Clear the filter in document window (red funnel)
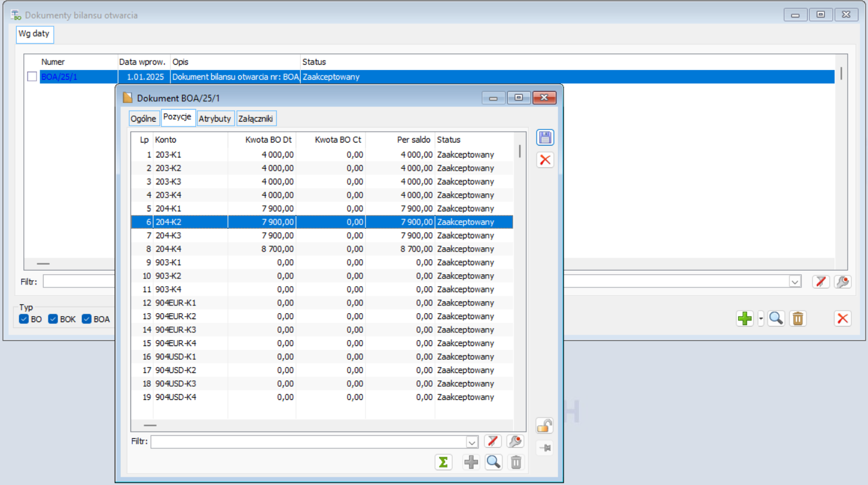 click(x=492, y=441)
